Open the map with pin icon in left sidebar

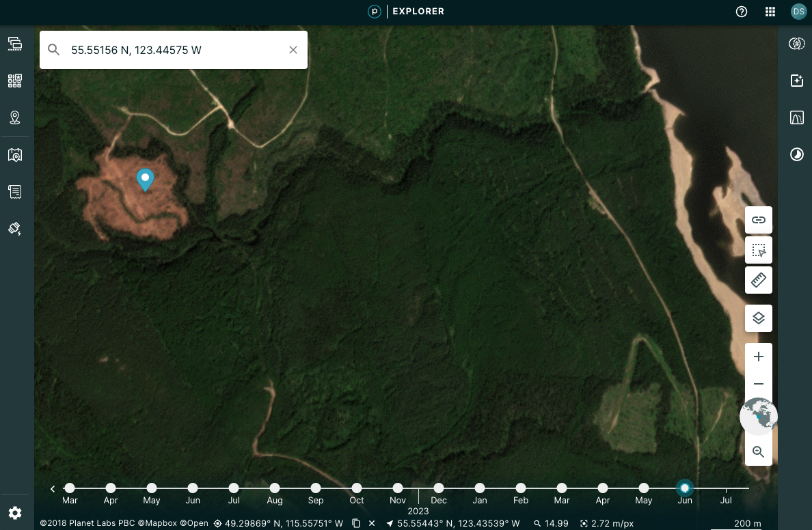pos(15,155)
